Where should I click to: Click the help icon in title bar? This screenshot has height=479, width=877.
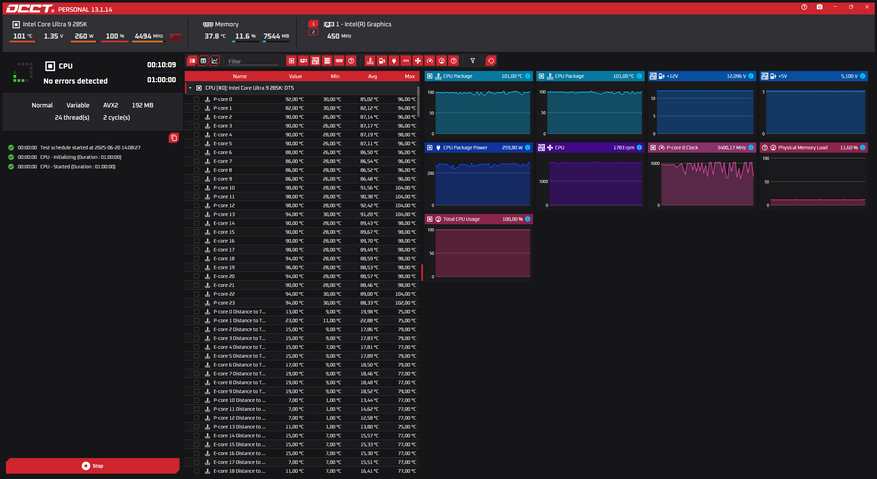click(804, 7)
